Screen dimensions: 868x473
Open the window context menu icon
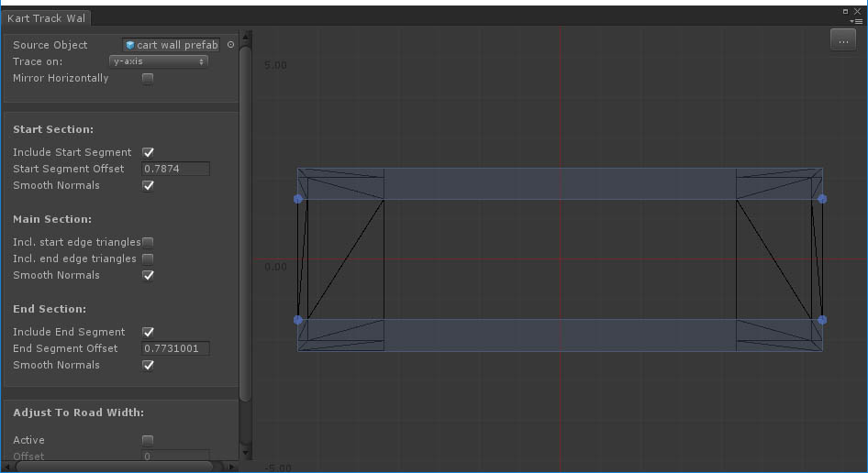[858, 22]
